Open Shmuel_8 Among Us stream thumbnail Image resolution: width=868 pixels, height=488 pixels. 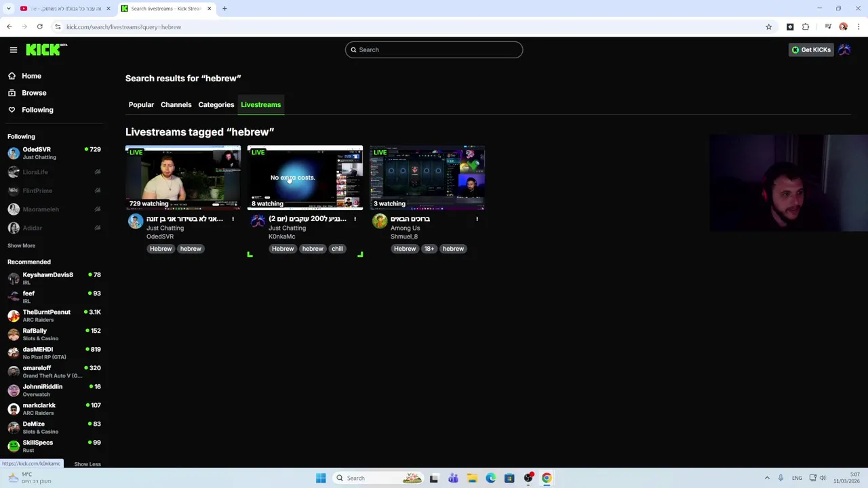pyautogui.click(x=427, y=178)
